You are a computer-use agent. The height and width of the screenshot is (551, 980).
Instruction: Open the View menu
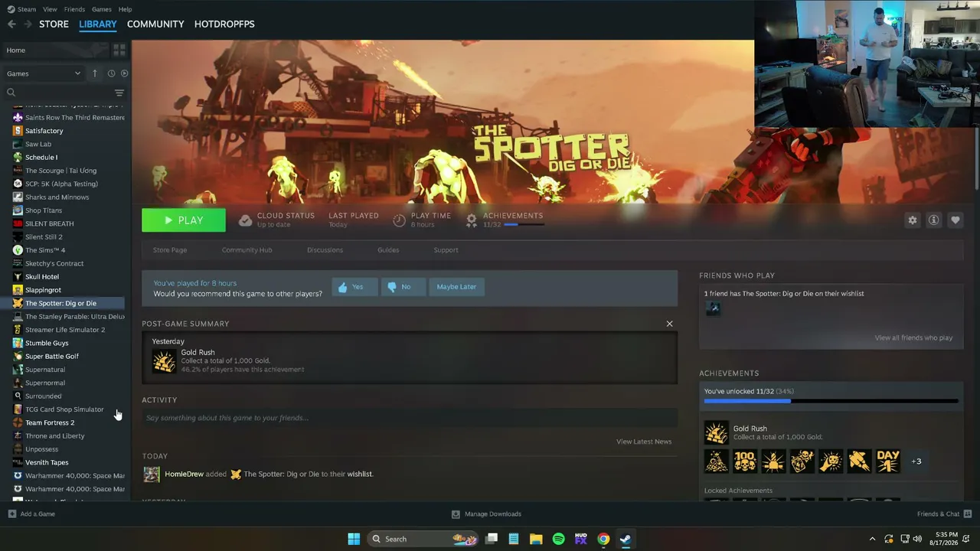point(50,9)
